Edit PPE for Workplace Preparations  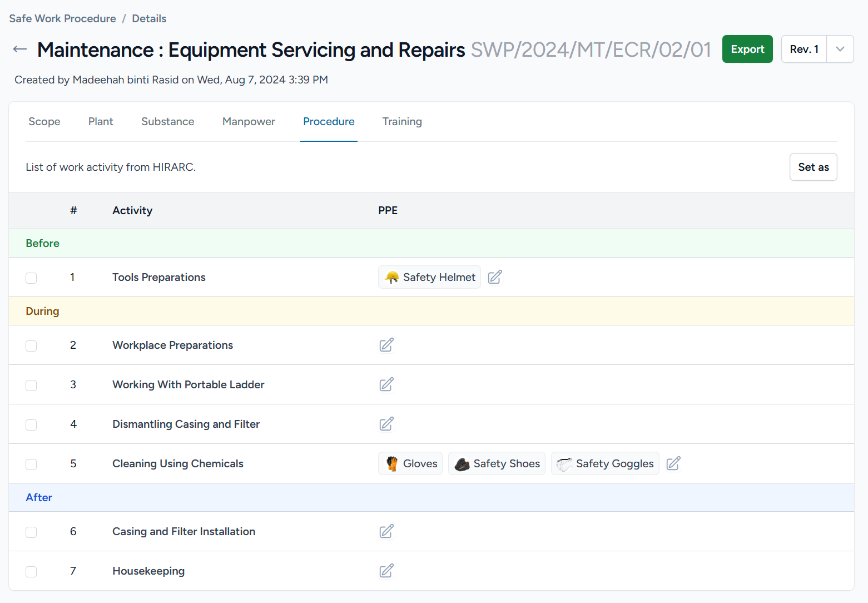386,345
